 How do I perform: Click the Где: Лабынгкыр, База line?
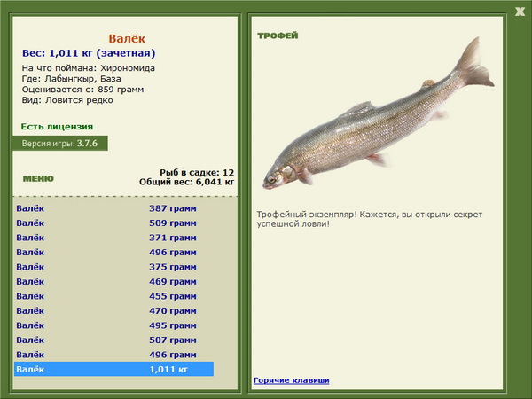[x=71, y=79]
